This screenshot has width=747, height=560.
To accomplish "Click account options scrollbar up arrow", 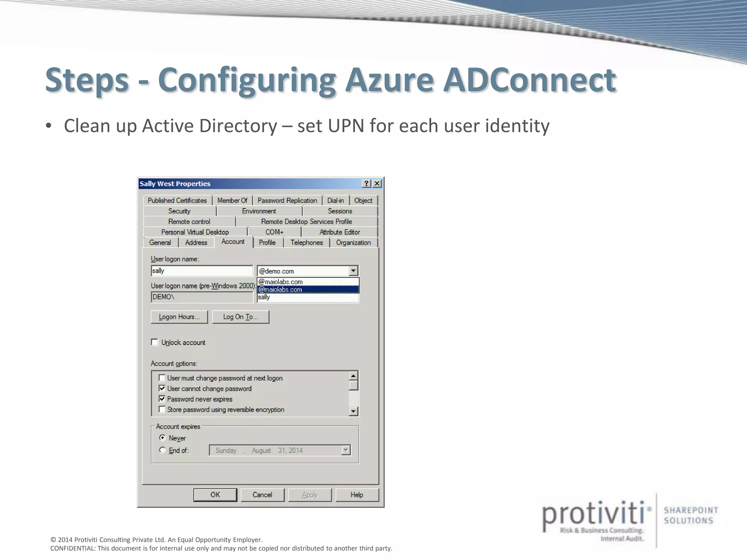I will (353, 376).
